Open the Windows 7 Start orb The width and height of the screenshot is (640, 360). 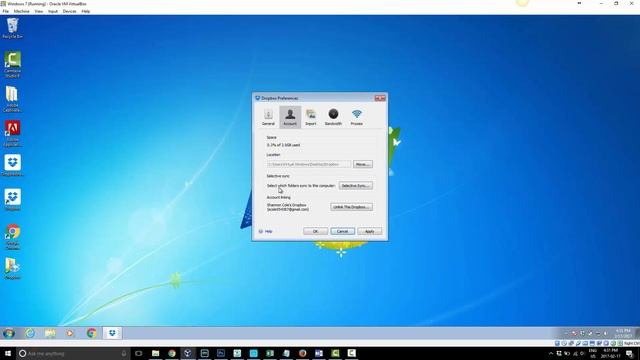[9, 333]
